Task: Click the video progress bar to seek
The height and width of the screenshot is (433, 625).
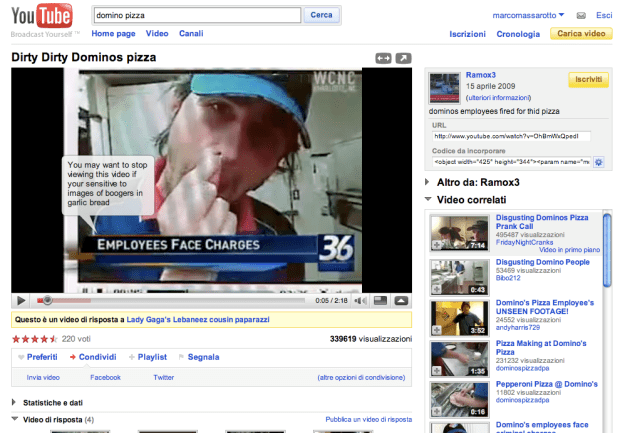Action: 170,299
